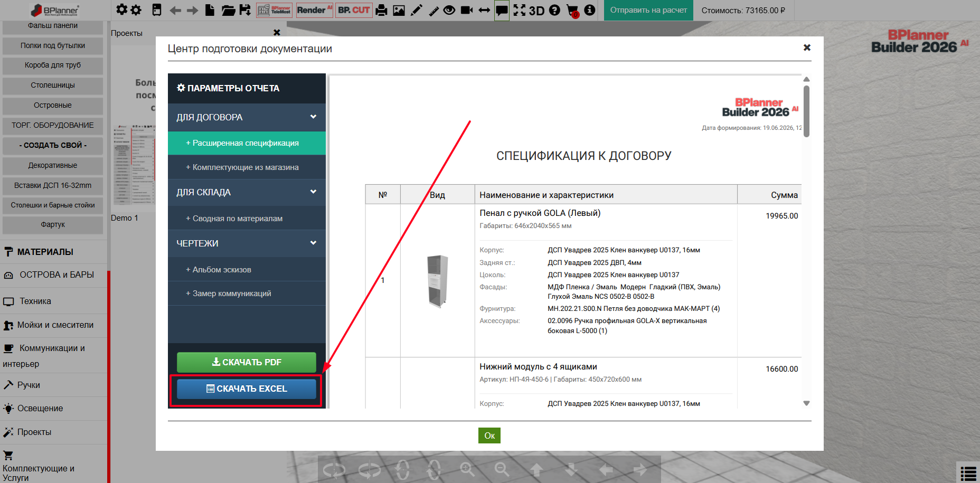Screen dimensions: 980x483
Task: Select Комплектующие из магазина report
Action: [x=247, y=167]
